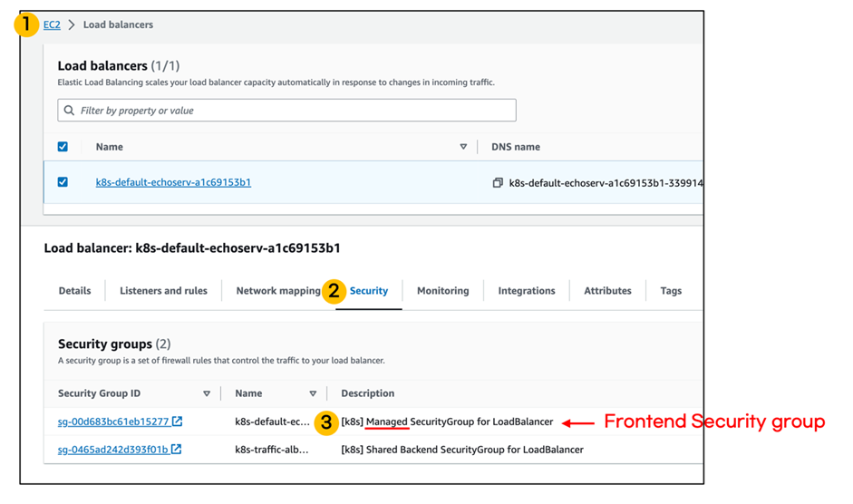The image size is (853, 504).
Task: Click the Filter by property or value field
Action: [286, 111]
